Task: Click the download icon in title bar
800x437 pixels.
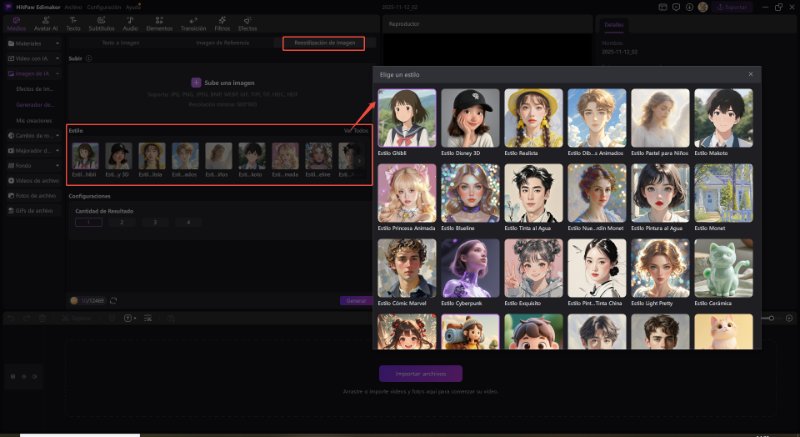Action: 689,7
